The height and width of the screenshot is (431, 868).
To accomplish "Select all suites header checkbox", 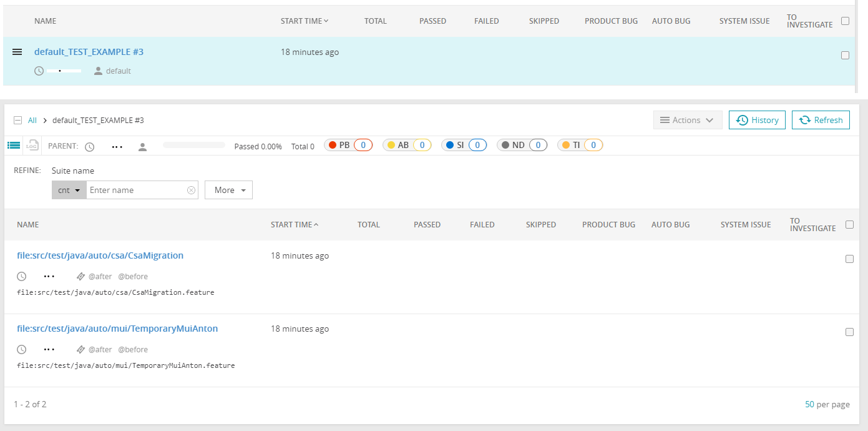I will click(x=849, y=224).
